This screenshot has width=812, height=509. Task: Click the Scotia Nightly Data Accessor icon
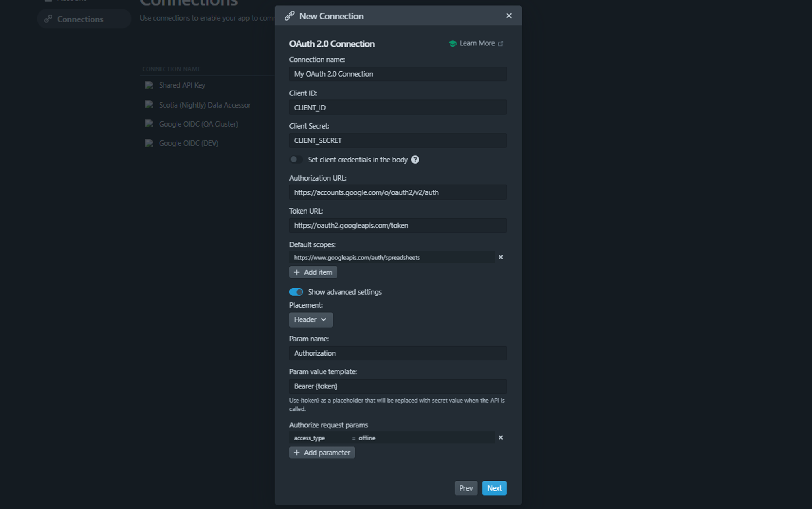148,104
